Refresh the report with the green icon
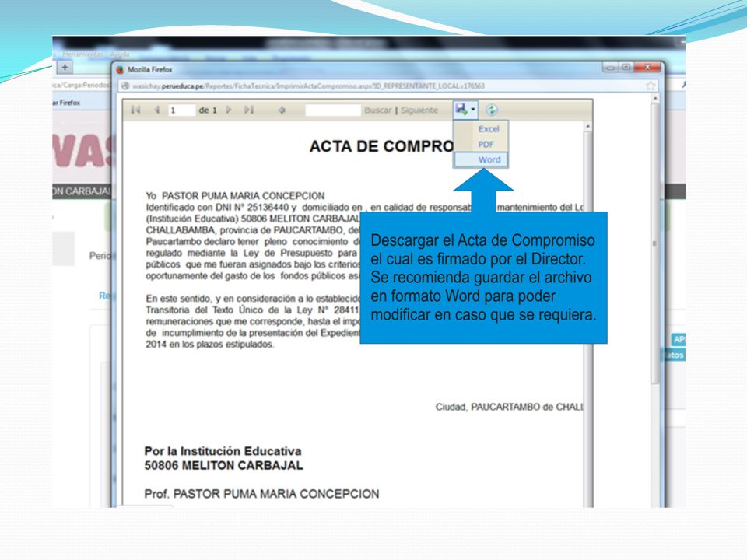The height and width of the screenshot is (560, 747). [x=492, y=110]
